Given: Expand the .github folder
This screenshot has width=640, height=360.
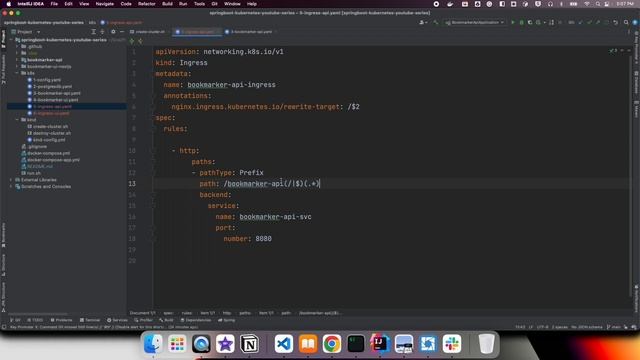Looking at the screenshot, I should pos(17,47).
